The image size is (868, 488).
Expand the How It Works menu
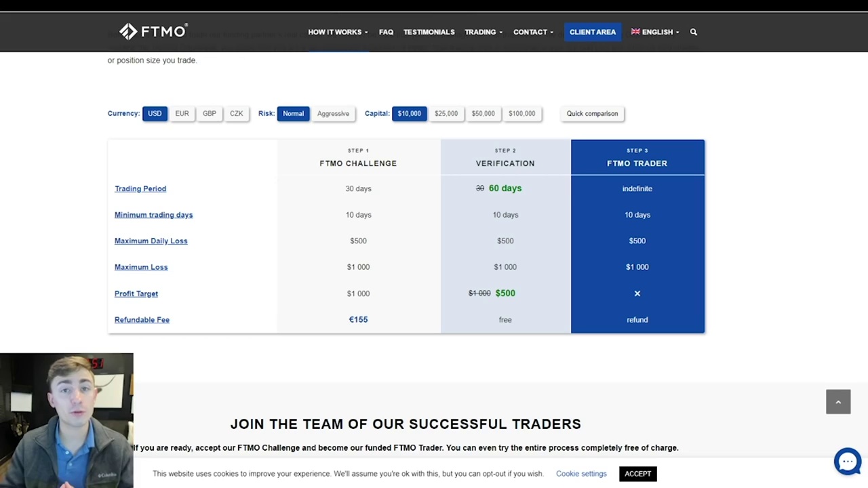click(x=338, y=32)
